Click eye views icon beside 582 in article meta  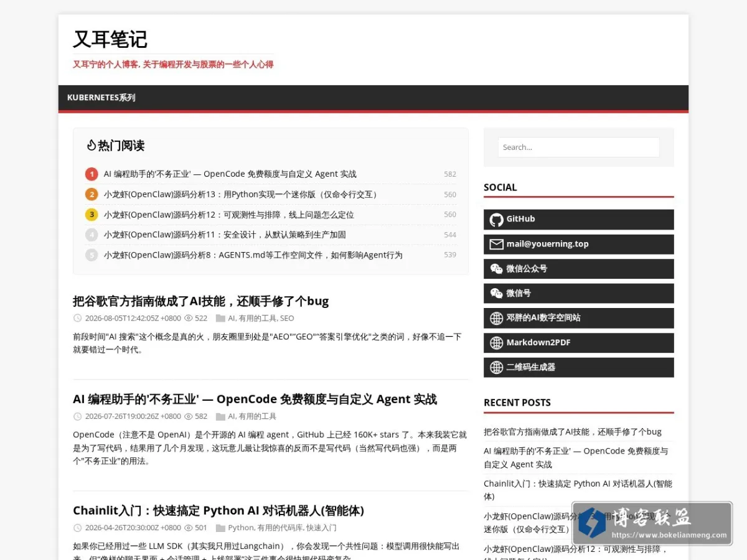(189, 416)
